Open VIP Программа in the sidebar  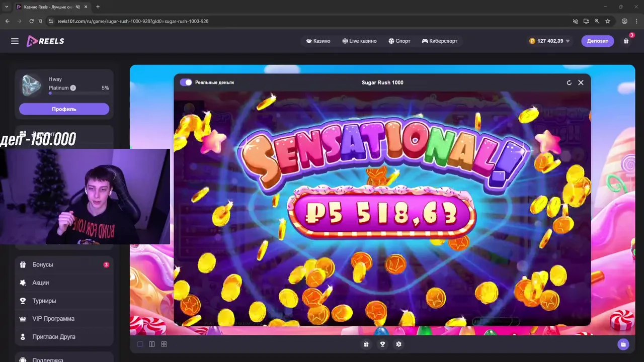64,319
